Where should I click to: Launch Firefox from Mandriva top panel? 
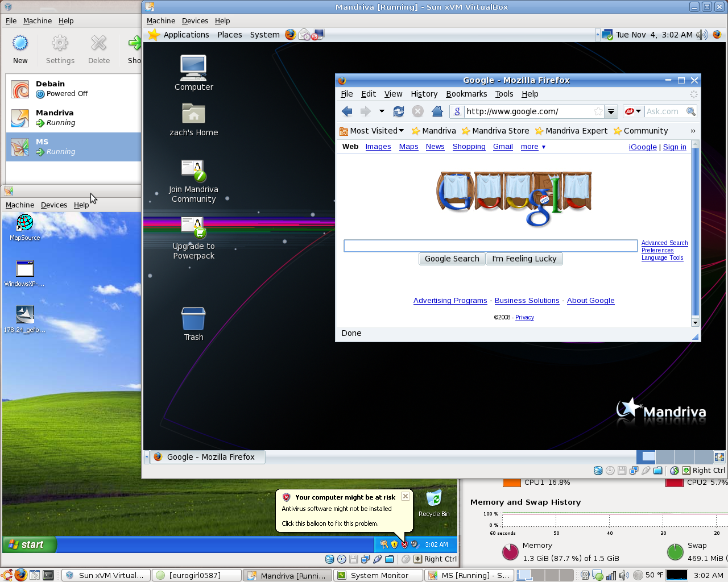pos(290,35)
